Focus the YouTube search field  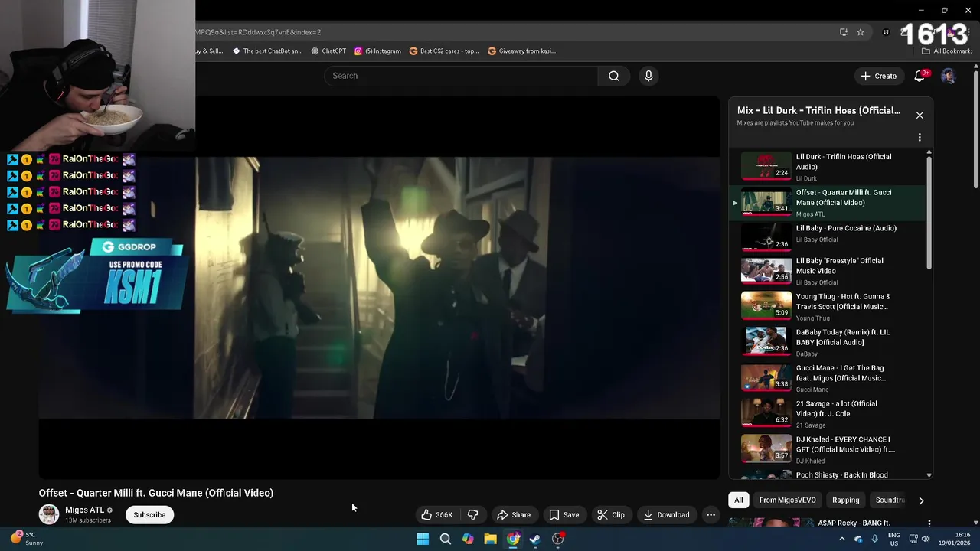(461, 76)
